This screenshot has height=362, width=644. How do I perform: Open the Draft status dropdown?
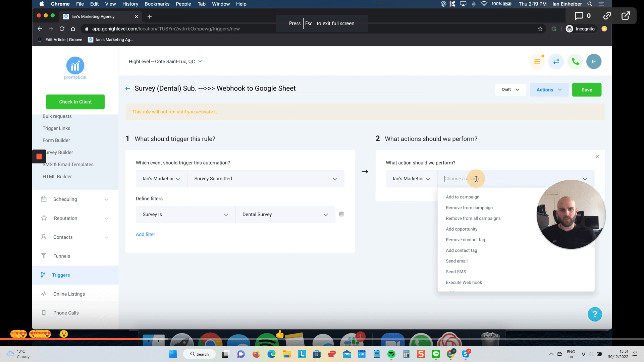tap(511, 90)
